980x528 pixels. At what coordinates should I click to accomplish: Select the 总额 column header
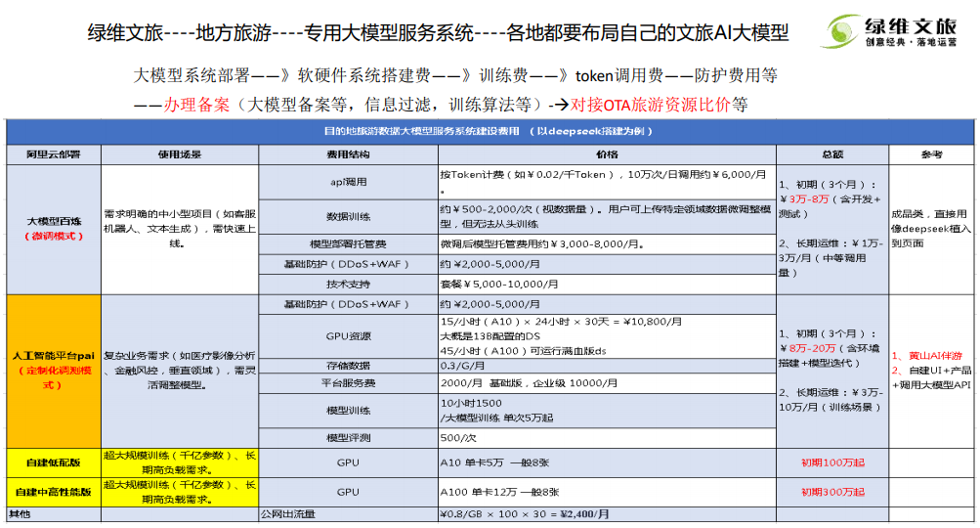(832, 154)
